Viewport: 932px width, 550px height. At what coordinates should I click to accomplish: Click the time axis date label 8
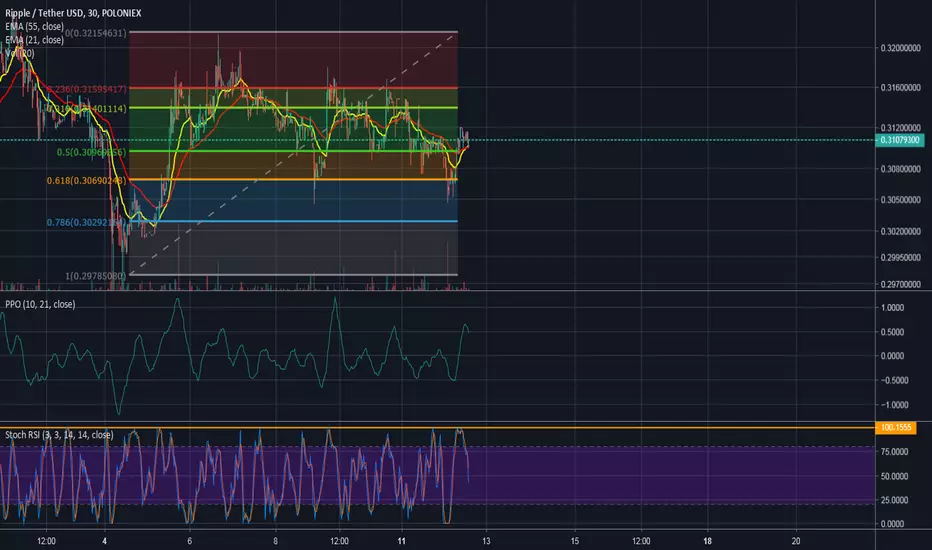[275, 541]
